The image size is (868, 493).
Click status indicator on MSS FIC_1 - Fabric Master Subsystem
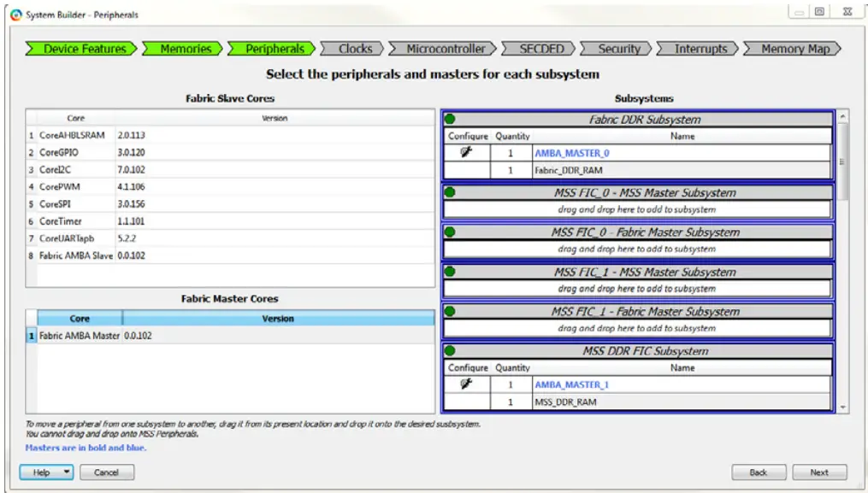pyautogui.click(x=448, y=310)
